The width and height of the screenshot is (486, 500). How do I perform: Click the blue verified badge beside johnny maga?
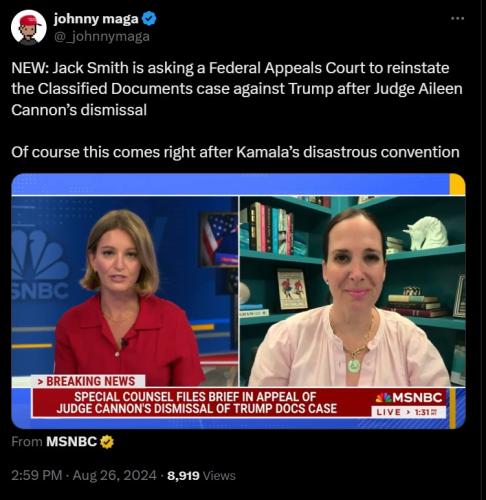149,19
